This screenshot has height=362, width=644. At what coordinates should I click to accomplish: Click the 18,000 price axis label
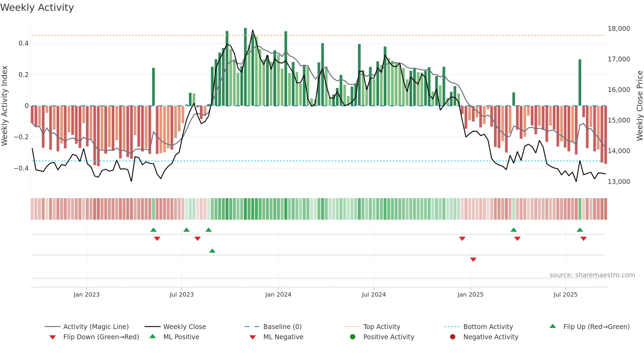click(x=619, y=28)
